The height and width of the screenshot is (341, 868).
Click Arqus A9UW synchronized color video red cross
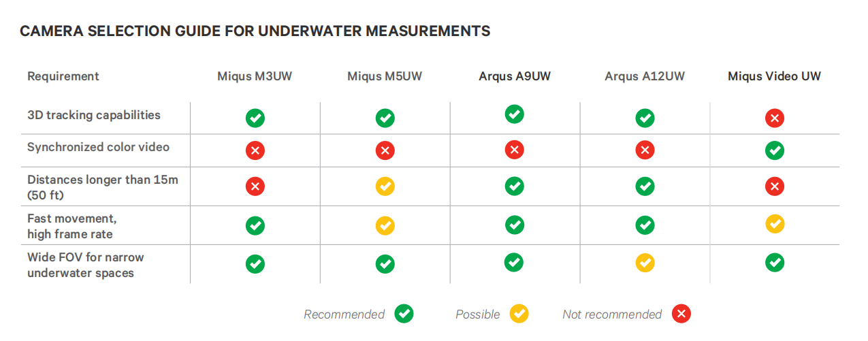click(515, 150)
